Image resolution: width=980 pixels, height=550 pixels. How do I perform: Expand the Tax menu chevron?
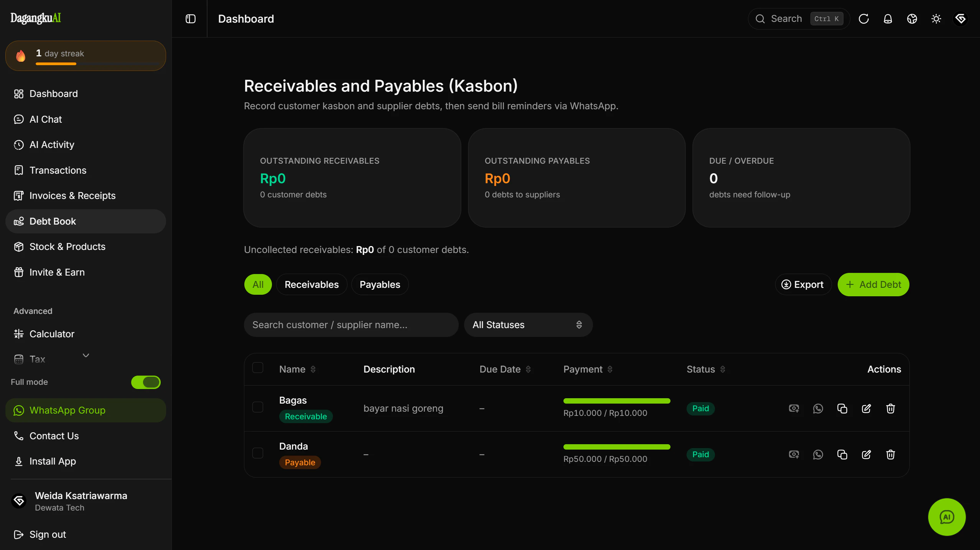coord(86,355)
